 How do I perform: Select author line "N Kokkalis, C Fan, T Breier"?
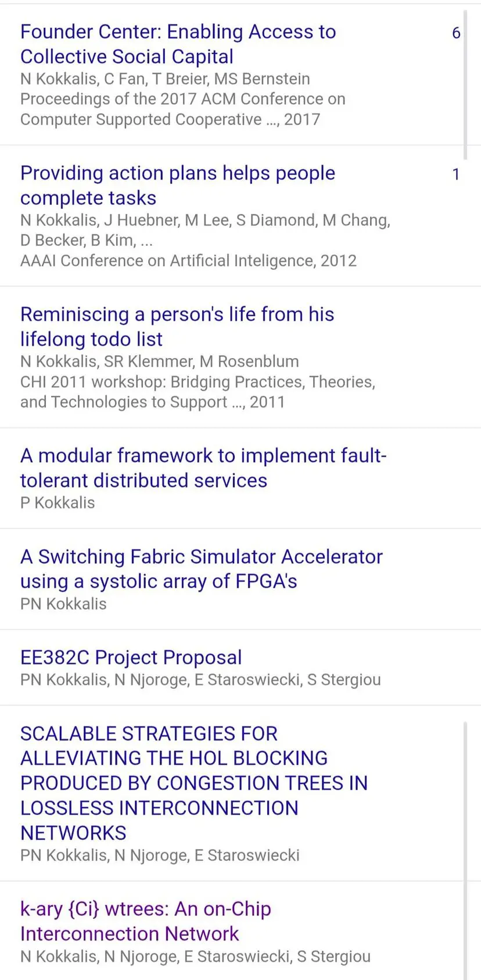tap(165, 78)
